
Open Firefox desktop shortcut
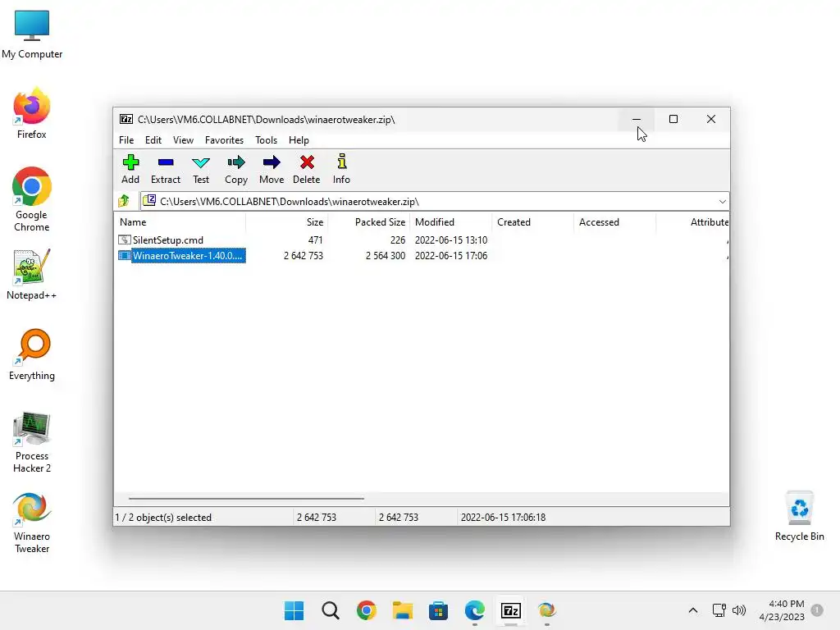[x=32, y=113]
